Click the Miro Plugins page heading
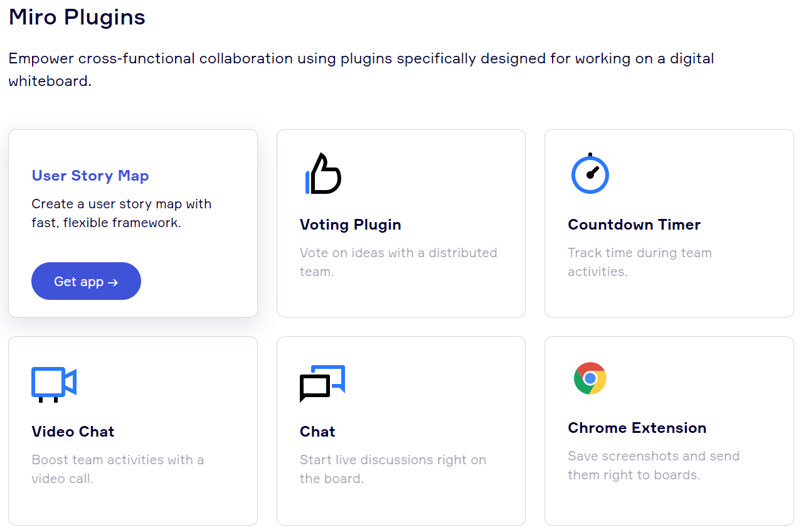Image resolution: width=801 pixels, height=532 pixels. (77, 17)
